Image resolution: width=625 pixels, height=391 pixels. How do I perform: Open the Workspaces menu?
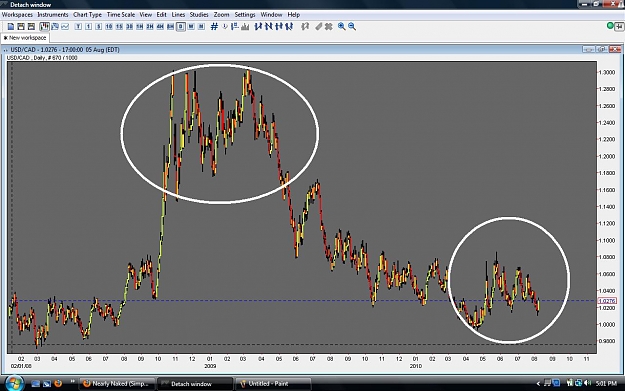point(17,15)
